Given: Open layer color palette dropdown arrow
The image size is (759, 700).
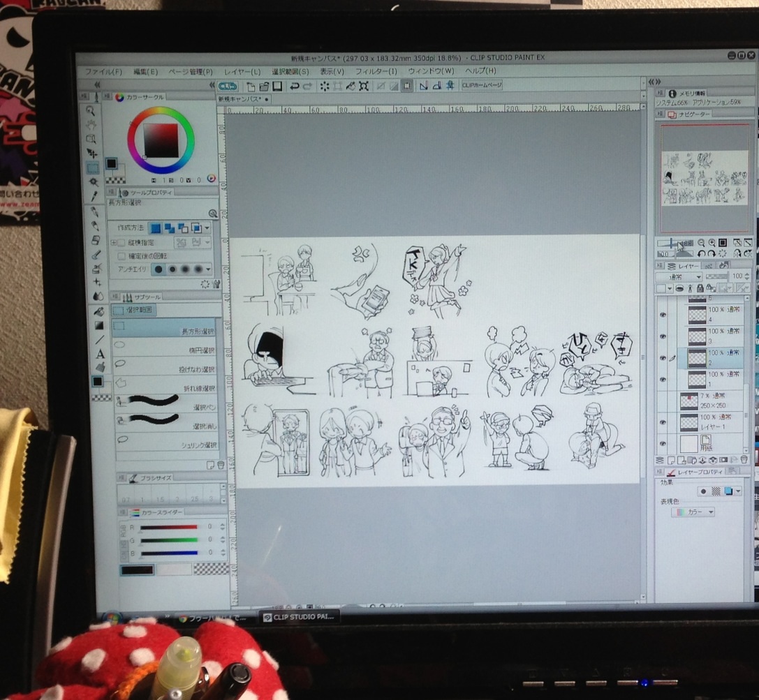Looking at the screenshot, I should pos(670,289).
